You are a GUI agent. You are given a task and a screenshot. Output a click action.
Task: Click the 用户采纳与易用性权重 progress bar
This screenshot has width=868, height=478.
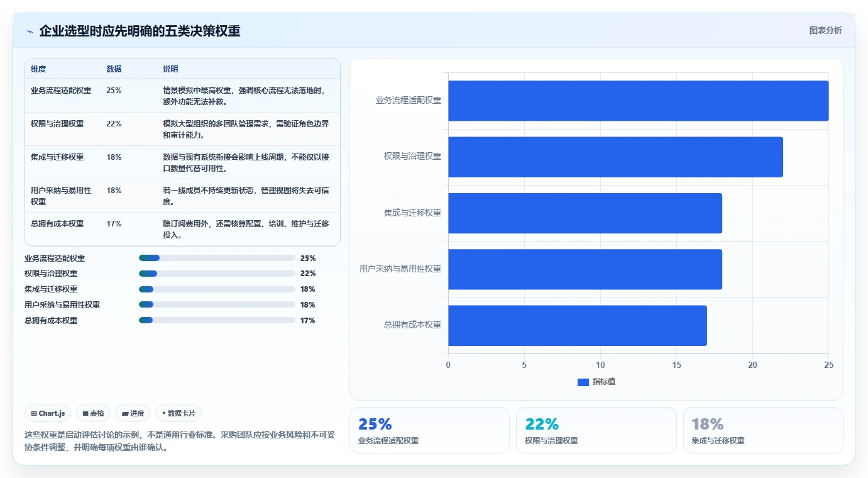(x=217, y=305)
